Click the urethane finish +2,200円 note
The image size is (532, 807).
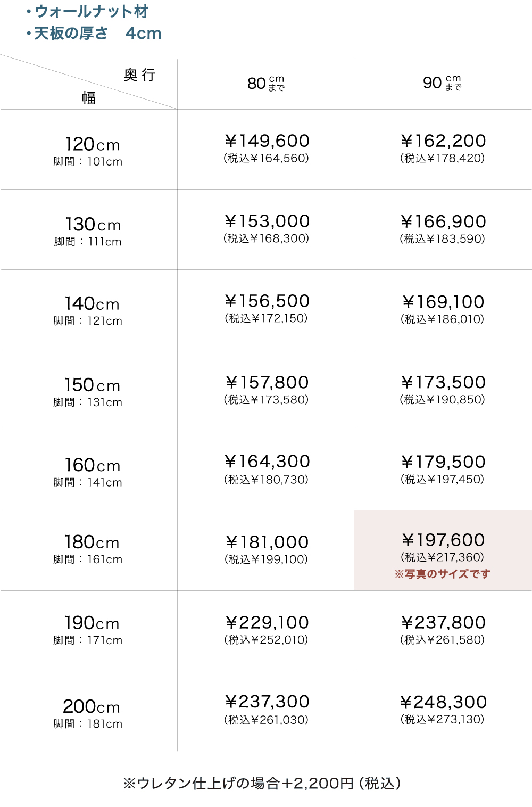262,783
